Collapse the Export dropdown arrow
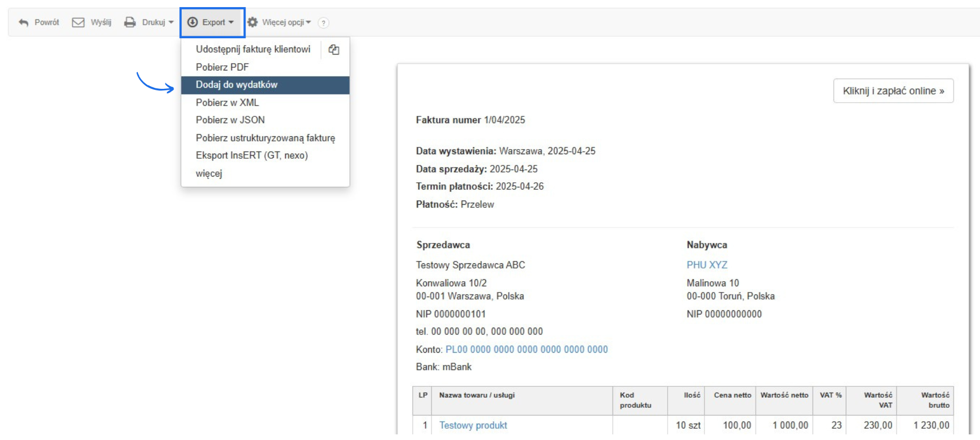This screenshot has height=440, width=980. (231, 22)
